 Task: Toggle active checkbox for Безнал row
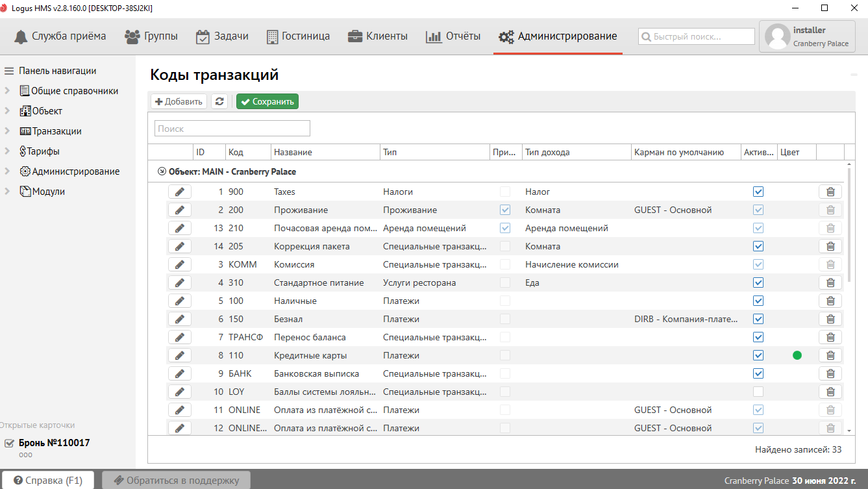(x=758, y=319)
